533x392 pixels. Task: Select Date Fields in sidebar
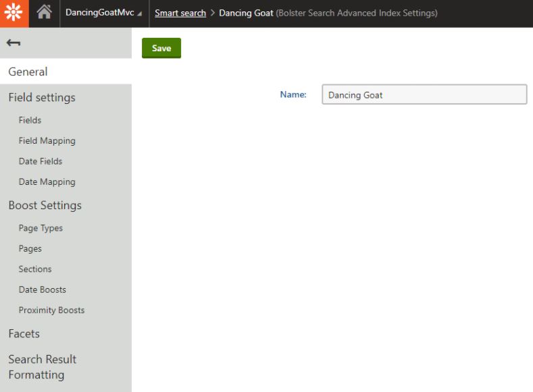(41, 161)
